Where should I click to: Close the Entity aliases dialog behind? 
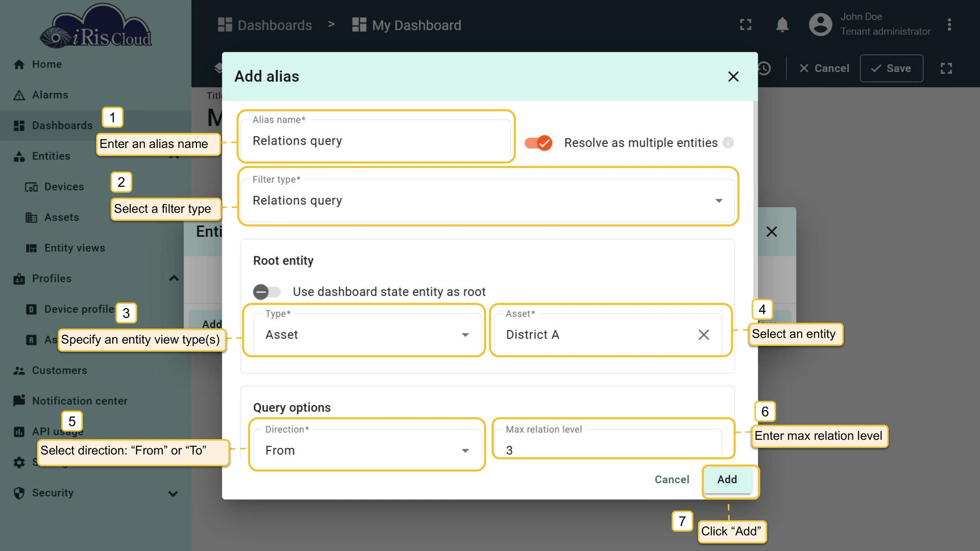(x=771, y=232)
